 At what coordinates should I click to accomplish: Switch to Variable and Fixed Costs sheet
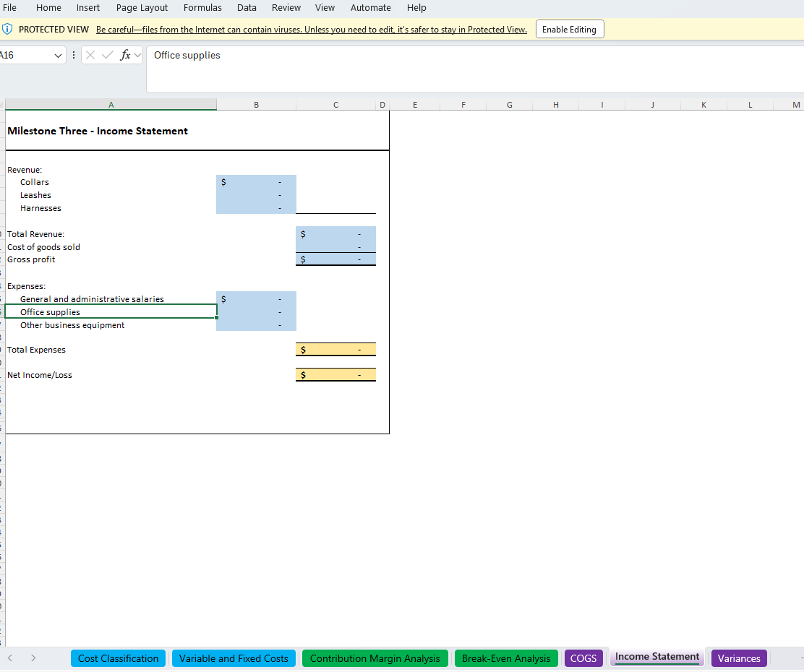(x=234, y=659)
